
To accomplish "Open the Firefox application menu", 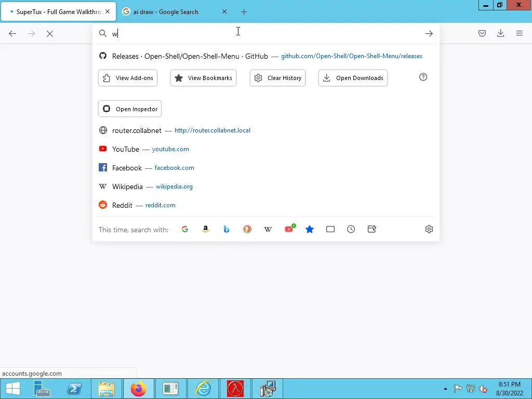I will [520, 33].
